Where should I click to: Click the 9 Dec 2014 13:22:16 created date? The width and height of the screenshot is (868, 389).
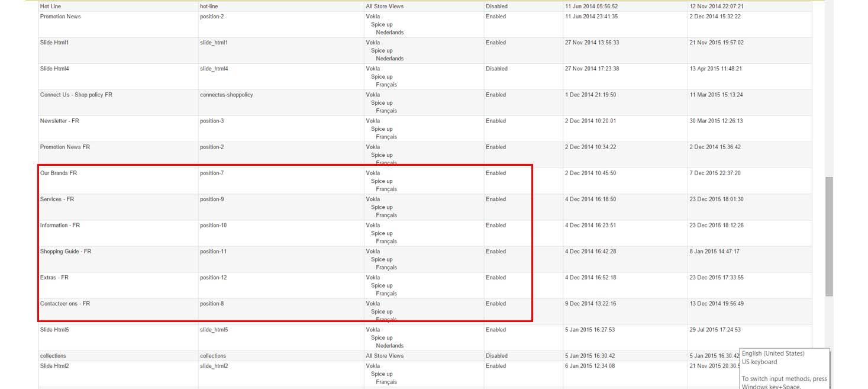591,304
